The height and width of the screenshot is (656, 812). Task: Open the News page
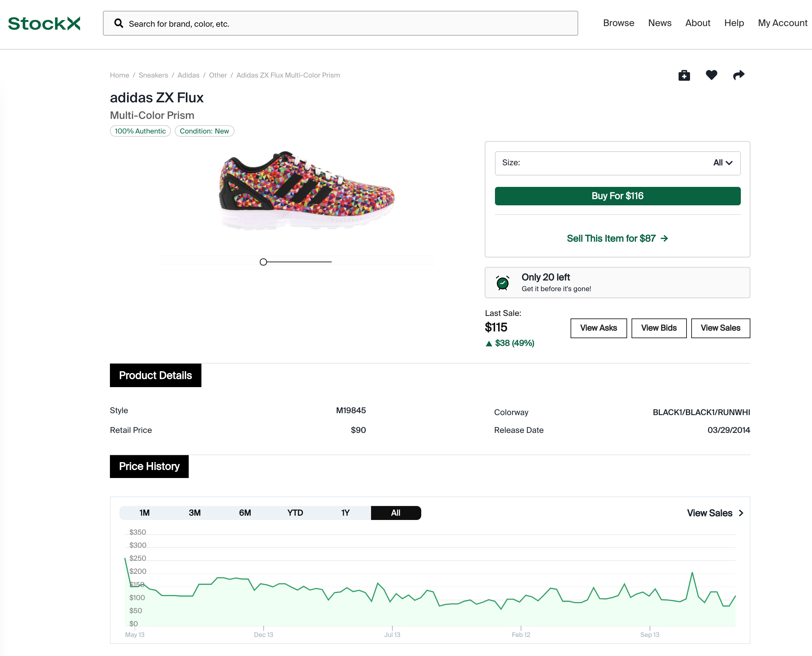click(660, 23)
